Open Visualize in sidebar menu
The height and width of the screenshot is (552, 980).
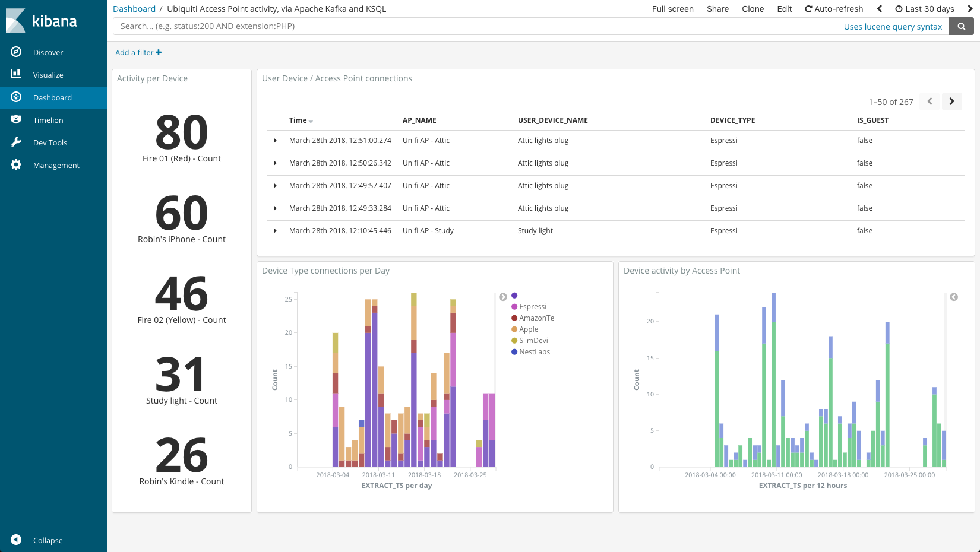pyautogui.click(x=48, y=75)
